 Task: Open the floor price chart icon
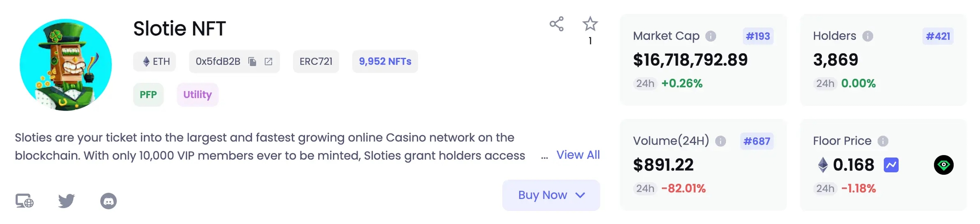[x=891, y=165]
